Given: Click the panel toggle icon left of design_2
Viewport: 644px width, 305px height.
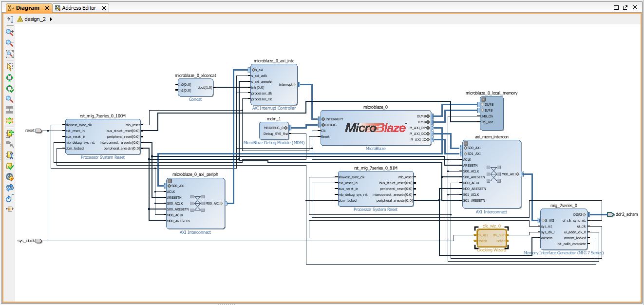Looking at the screenshot, I should [x=9, y=19].
